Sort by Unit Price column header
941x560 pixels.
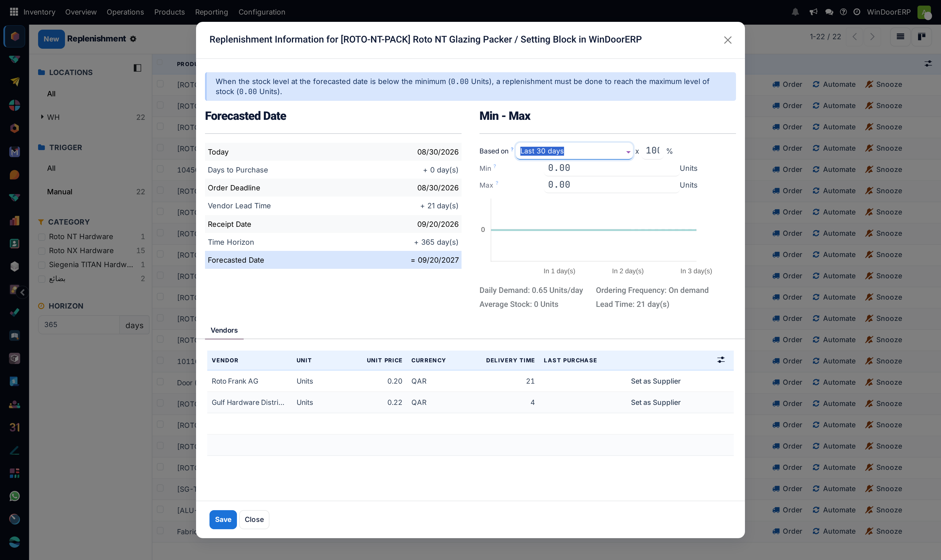(x=384, y=360)
